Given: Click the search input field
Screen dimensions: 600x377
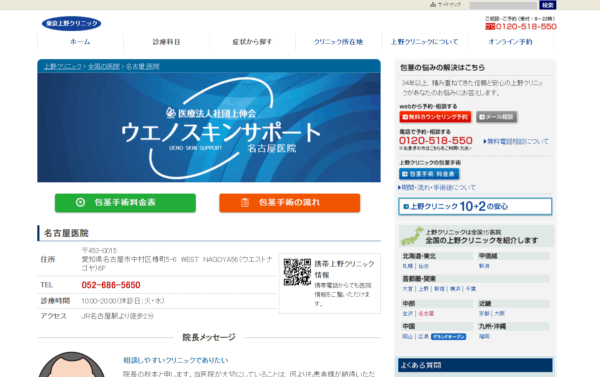Looking at the screenshot, I should pyautogui.click(x=503, y=5).
